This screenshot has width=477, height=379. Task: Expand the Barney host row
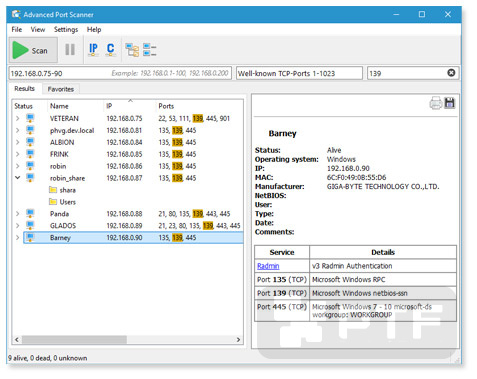pos(18,238)
